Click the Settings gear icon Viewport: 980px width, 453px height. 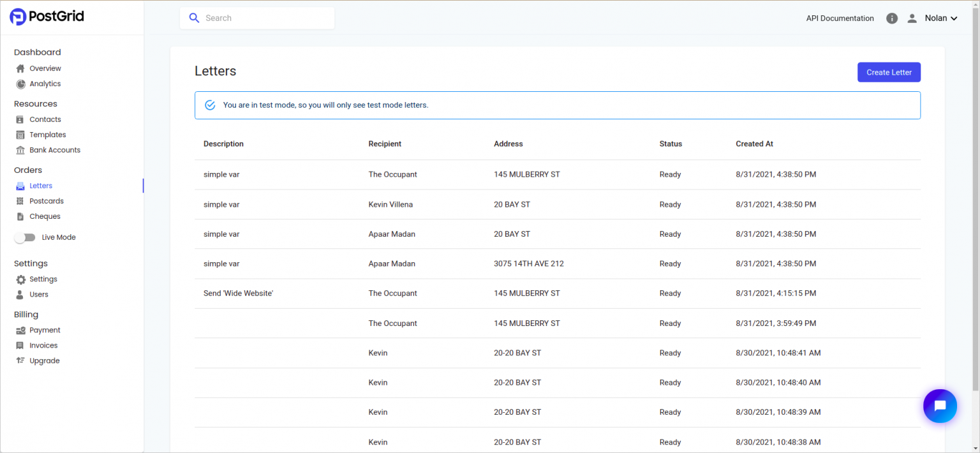click(x=20, y=279)
